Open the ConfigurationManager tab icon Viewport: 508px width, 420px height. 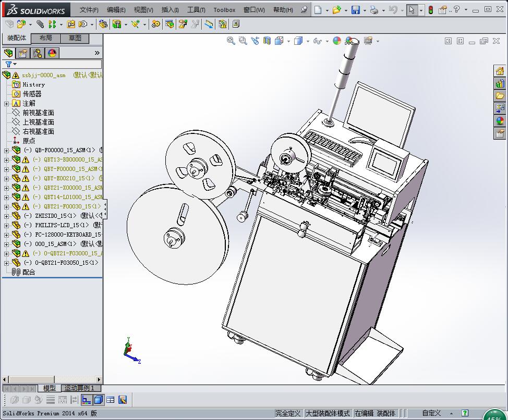tap(37, 53)
